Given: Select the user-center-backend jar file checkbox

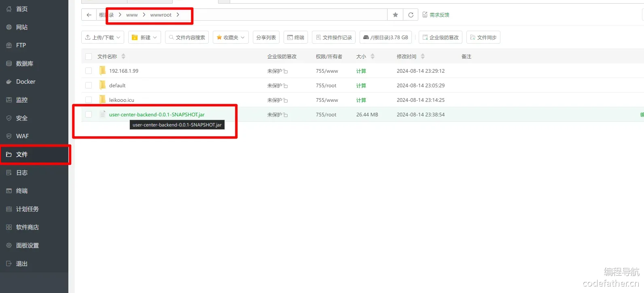Looking at the screenshot, I should (89, 115).
